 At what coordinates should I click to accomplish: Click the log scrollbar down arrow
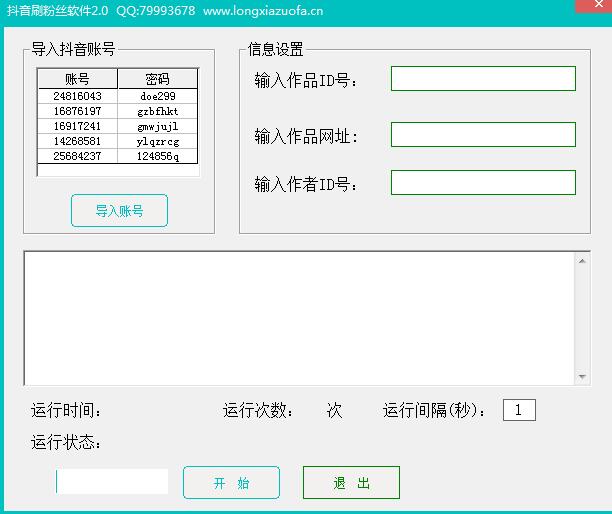[582, 377]
